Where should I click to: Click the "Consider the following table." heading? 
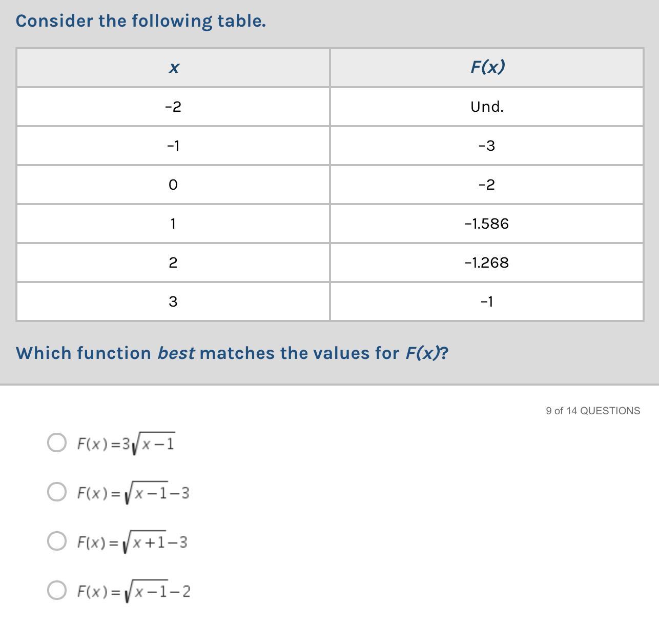click(141, 21)
